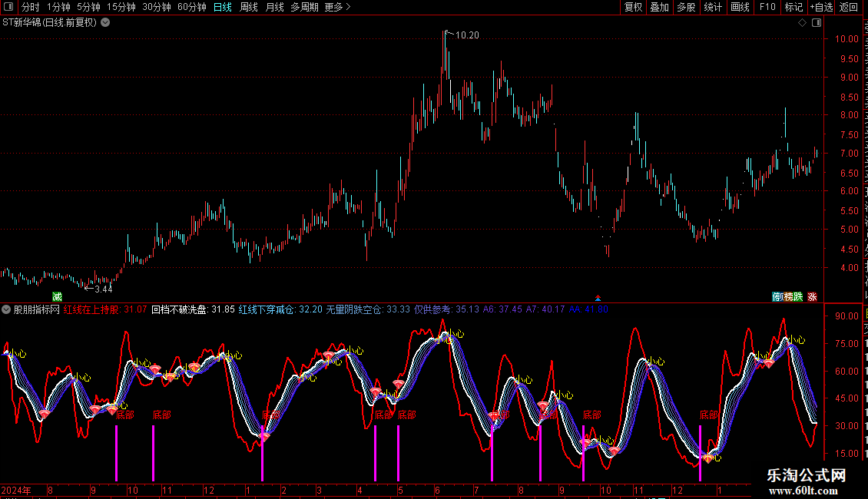
Task: Open the F10 company info
Action: click(x=767, y=7)
